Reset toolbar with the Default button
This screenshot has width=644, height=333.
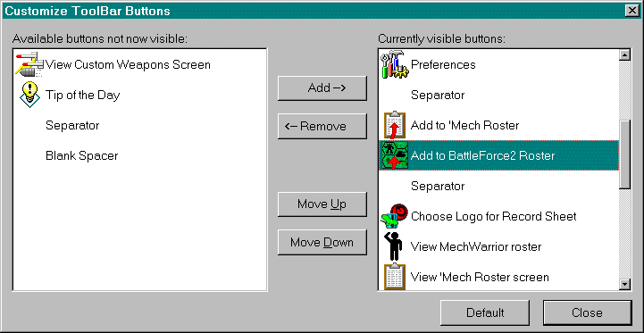485,312
